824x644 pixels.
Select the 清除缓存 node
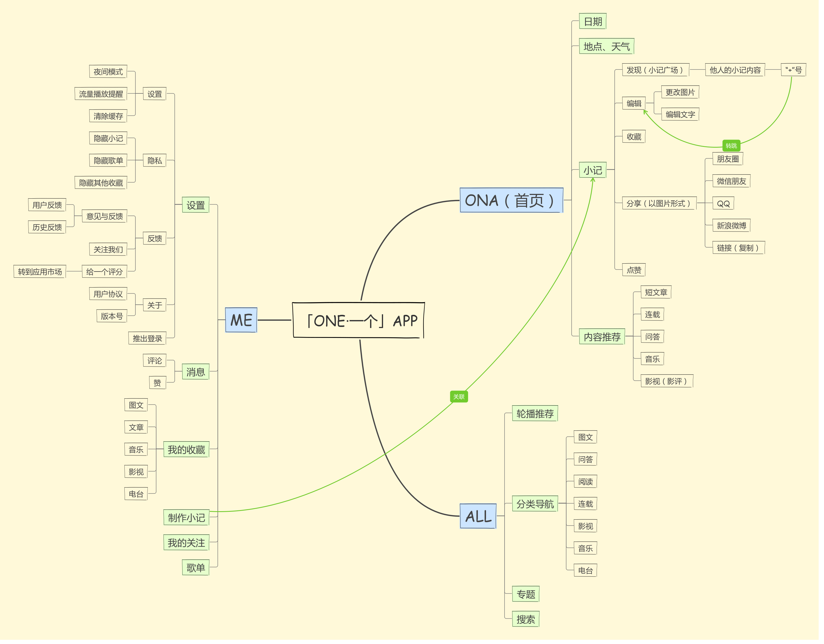(109, 116)
